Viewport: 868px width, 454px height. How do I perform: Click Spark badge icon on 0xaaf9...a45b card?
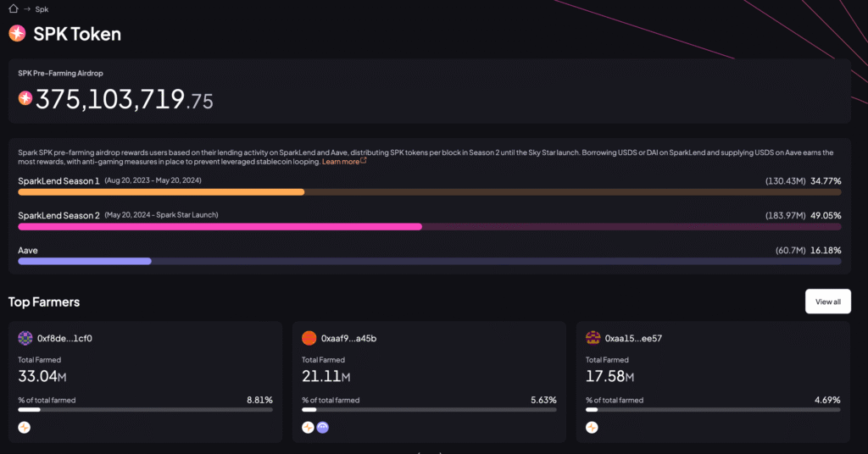coord(308,428)
